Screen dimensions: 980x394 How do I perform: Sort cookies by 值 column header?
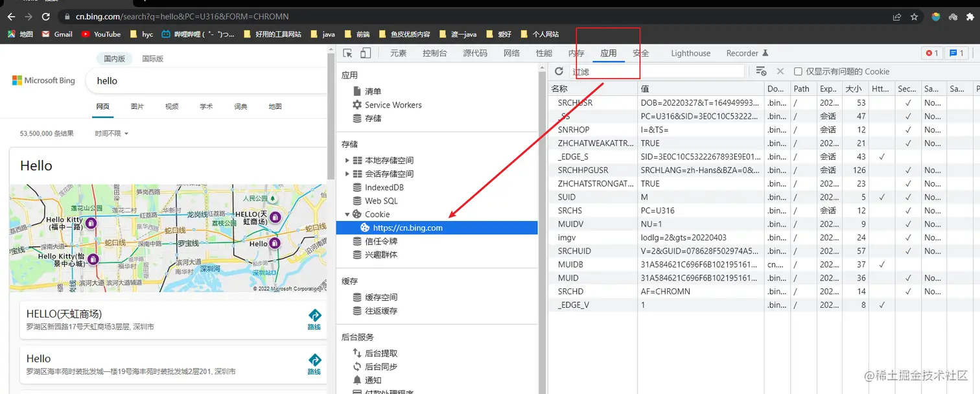701,89
